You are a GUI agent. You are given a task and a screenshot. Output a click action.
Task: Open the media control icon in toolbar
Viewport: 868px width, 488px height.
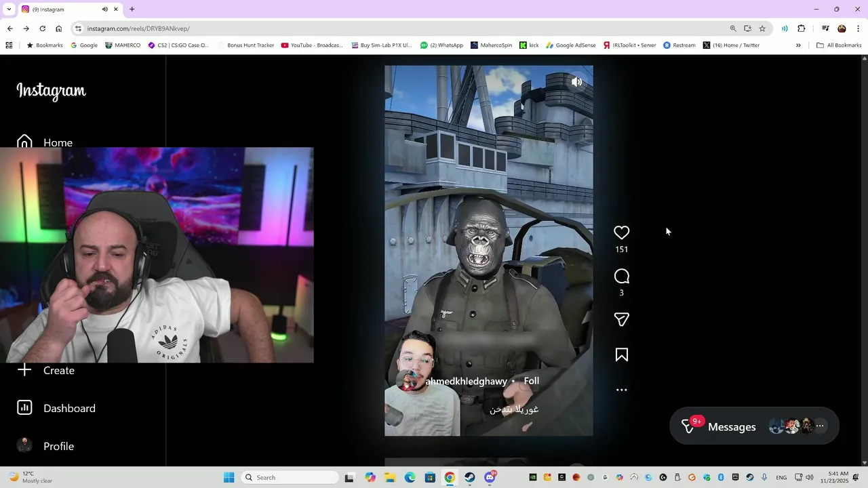(x=825, y=28)
